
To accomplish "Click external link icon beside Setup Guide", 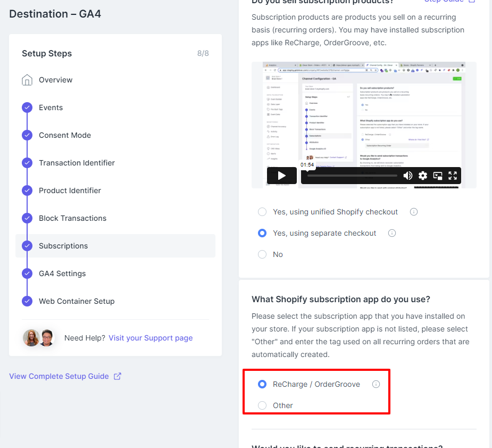I will (118, 376).
